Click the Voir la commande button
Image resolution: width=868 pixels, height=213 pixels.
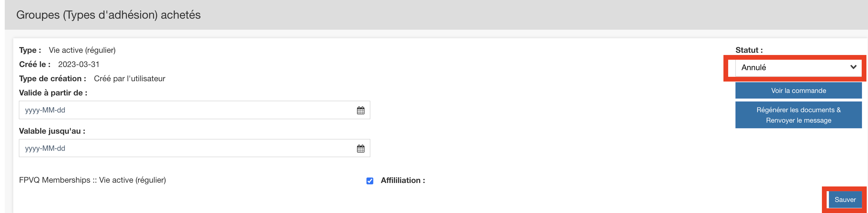798,90
